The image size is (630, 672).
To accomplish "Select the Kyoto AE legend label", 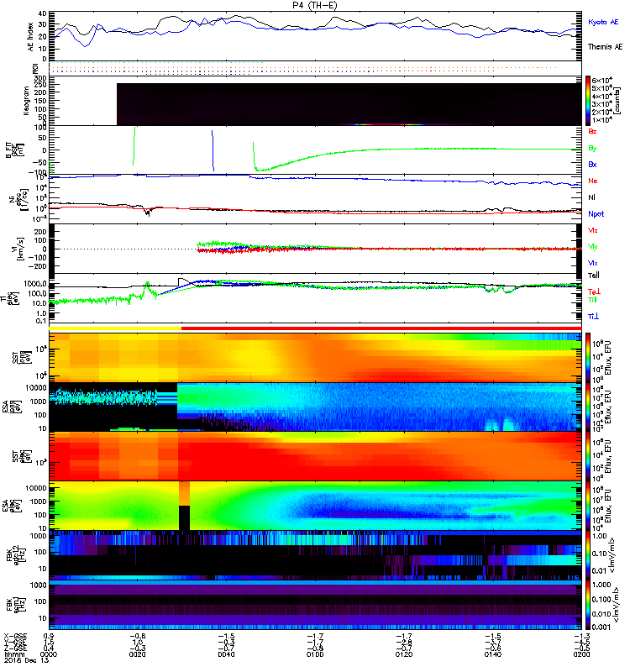I will coord(603,22).
